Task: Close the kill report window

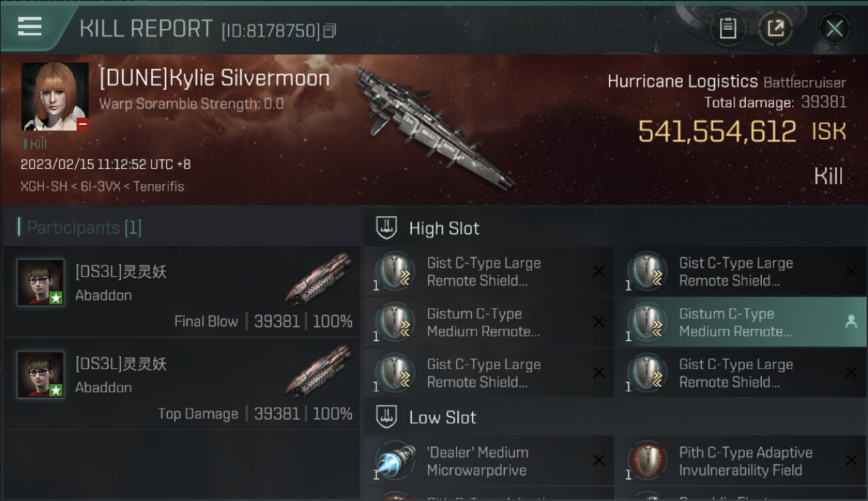Action: (x=834, y=29)
